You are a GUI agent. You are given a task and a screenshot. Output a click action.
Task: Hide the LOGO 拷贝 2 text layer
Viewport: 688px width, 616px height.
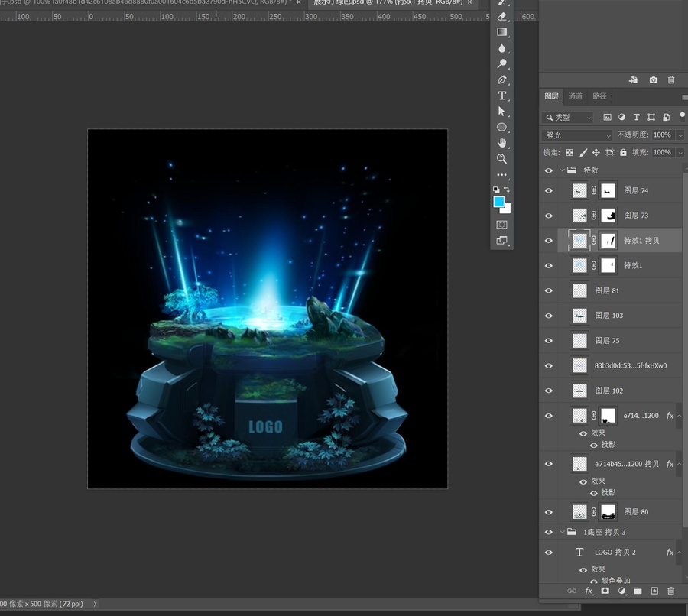point(548,553)
